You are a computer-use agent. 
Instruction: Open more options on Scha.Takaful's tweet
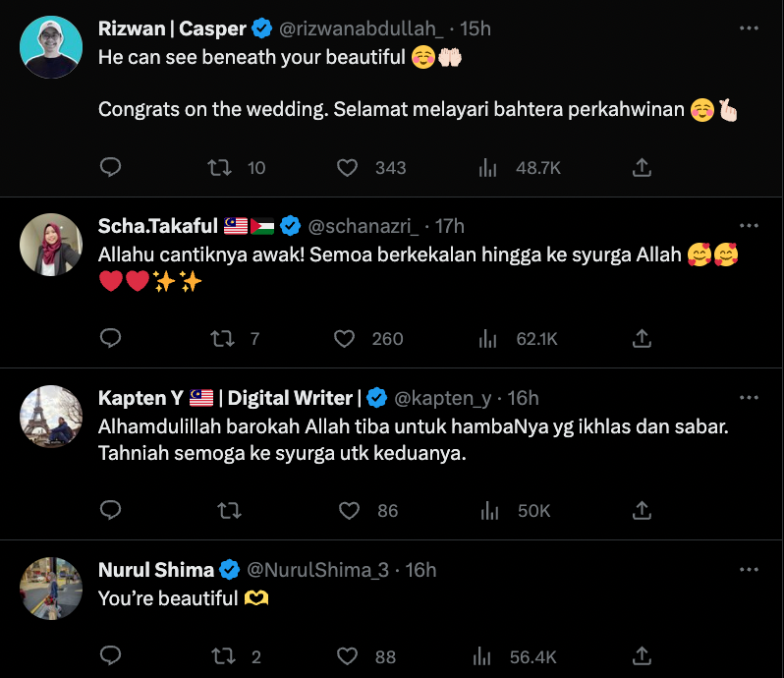click(x=749, y=226)
